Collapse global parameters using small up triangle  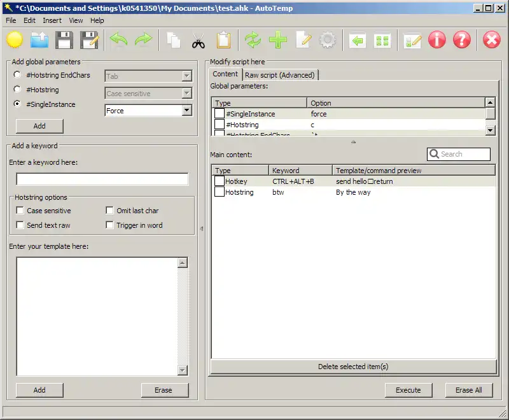(x=354, y=142)
